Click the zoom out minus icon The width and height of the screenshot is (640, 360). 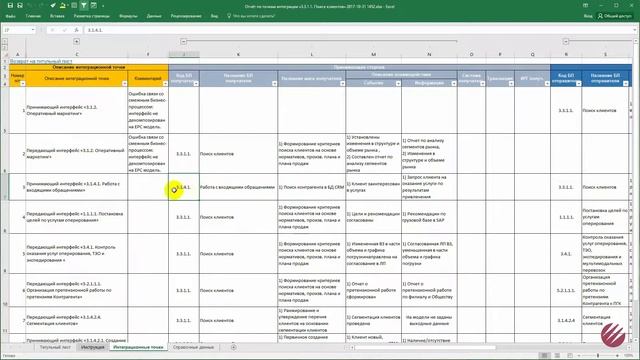[x=579, y=356]
